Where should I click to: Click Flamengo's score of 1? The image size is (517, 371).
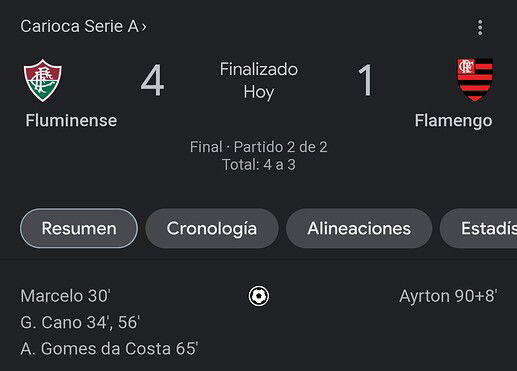coord(365,80)
